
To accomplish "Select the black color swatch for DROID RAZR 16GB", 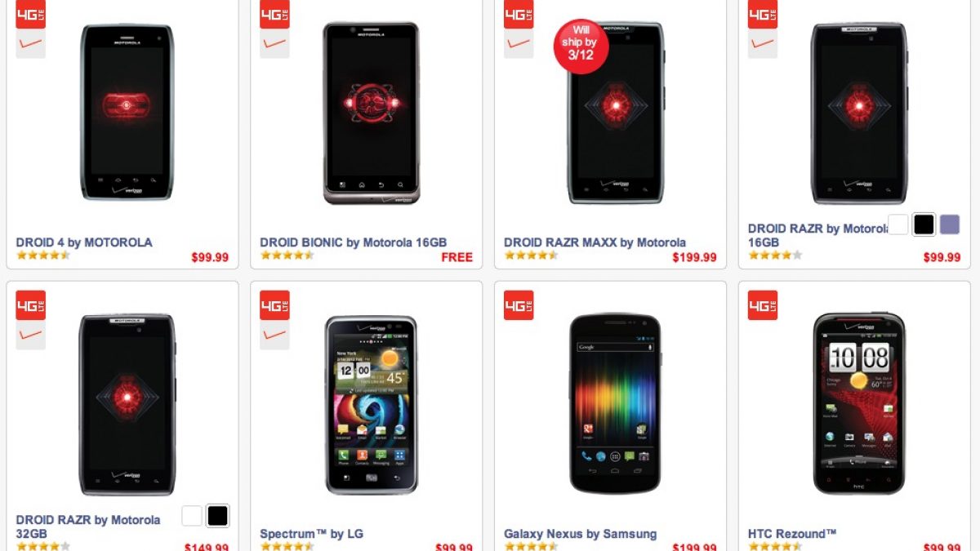I will 924,224.
